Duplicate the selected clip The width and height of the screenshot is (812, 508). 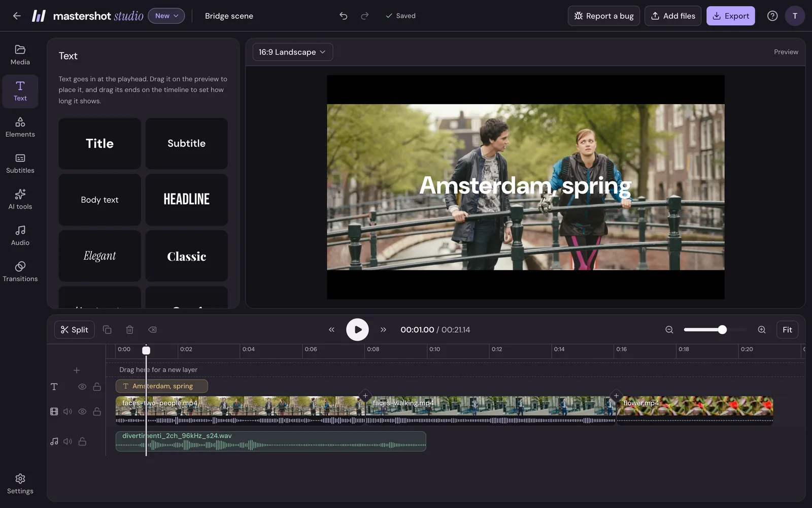click(107, 330)
